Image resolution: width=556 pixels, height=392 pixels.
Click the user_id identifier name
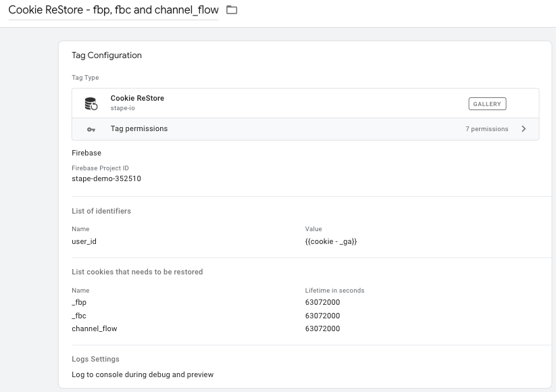pos(84,241)
